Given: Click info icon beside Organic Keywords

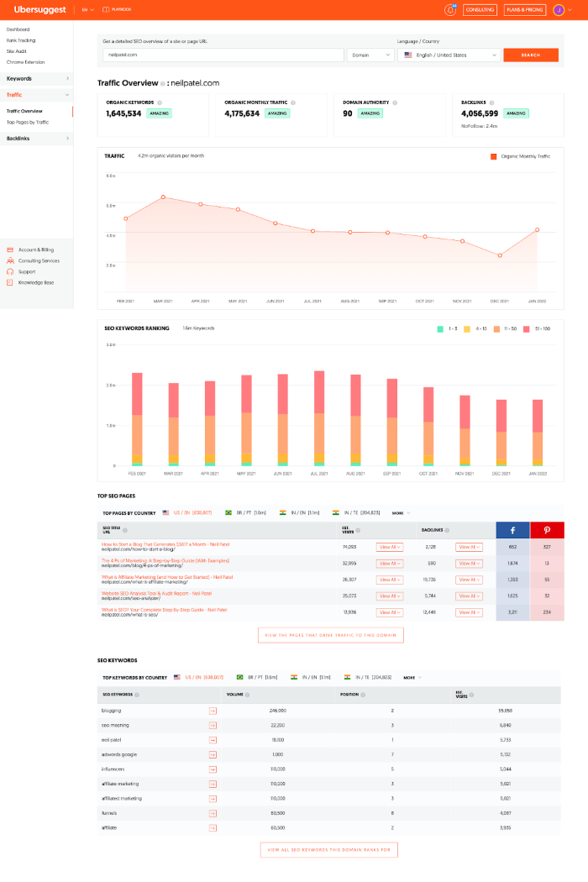Looking at the screenshot, I should click(x=160, y=103).
